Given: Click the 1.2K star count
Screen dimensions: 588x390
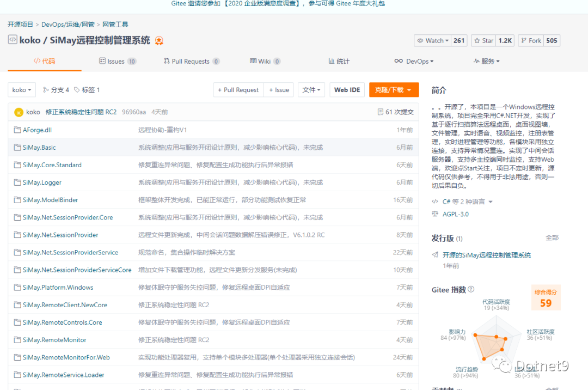Looking at the screenshot, I should click(x=505, y=40).
